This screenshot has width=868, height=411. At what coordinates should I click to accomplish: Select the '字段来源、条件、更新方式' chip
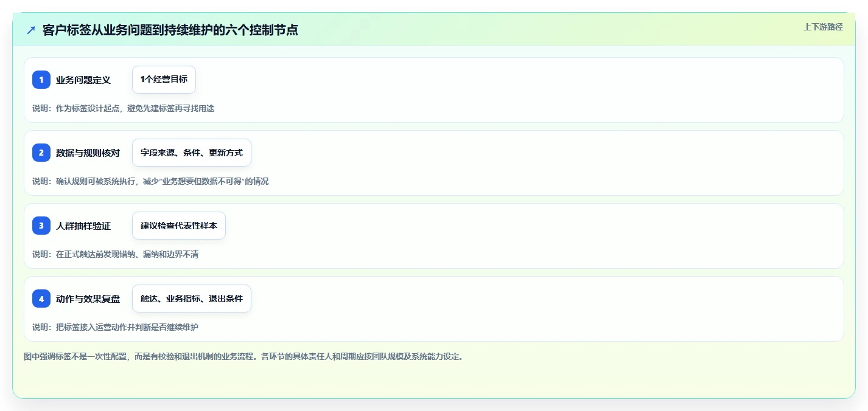pos(192,153)
